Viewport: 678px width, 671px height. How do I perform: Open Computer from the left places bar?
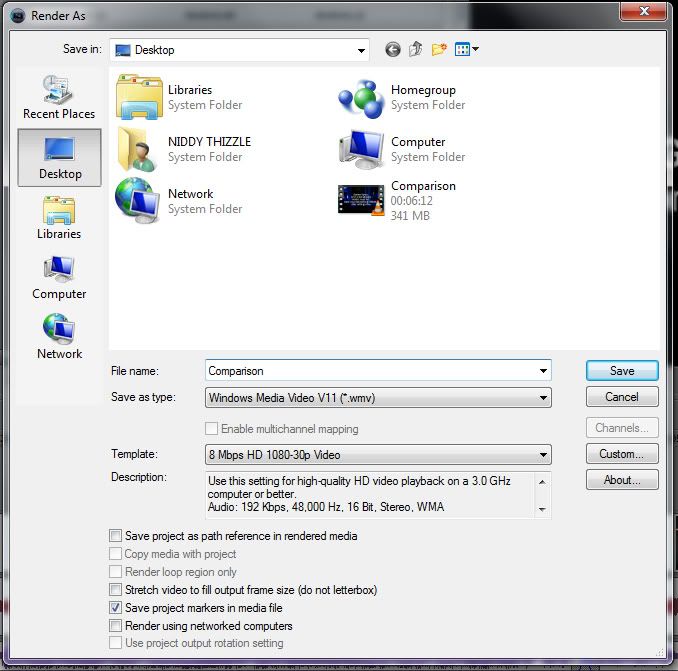pos(59,277)
